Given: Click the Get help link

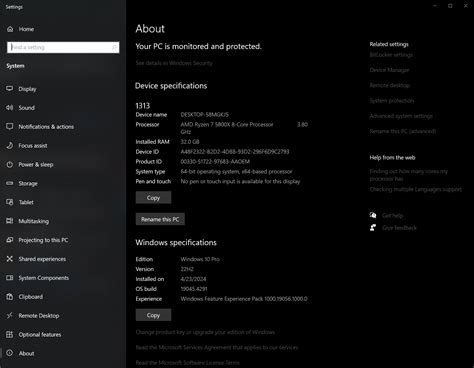Looking at the screenshot, I should point(392,215).
